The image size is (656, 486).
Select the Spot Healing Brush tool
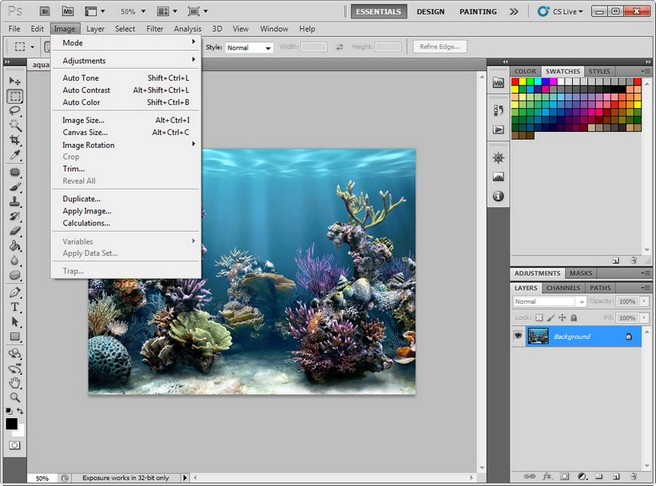point(15,172)
